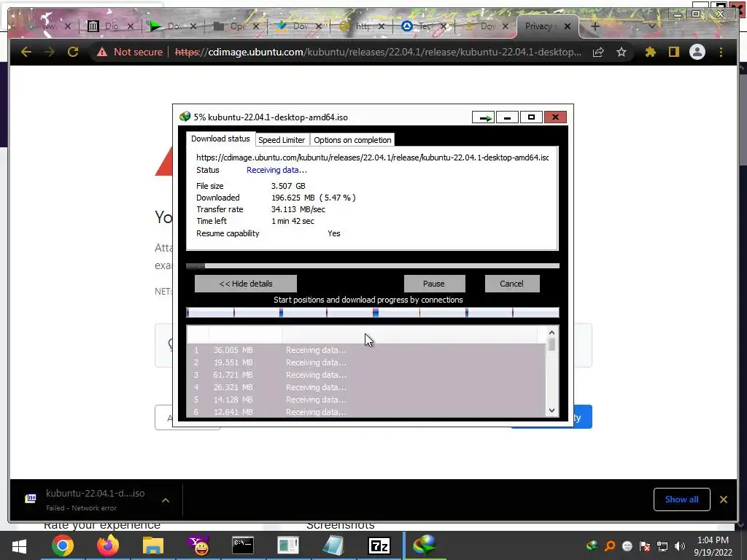Open the Chrome side panel icon

coord(673,52)
